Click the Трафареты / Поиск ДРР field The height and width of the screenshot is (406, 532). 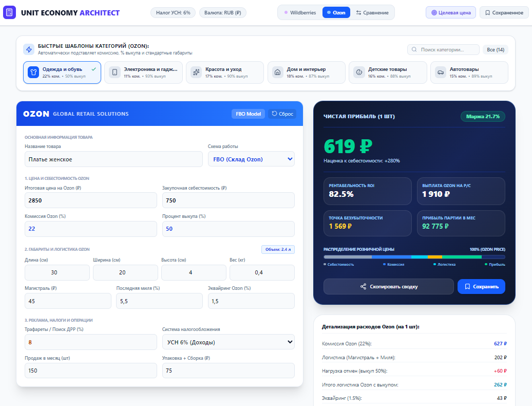click(90, 342)
